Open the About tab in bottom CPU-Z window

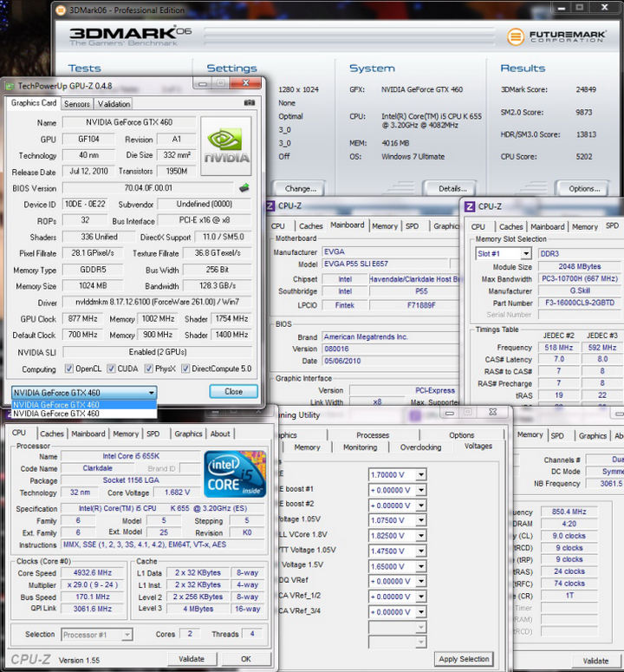point(220,434)
